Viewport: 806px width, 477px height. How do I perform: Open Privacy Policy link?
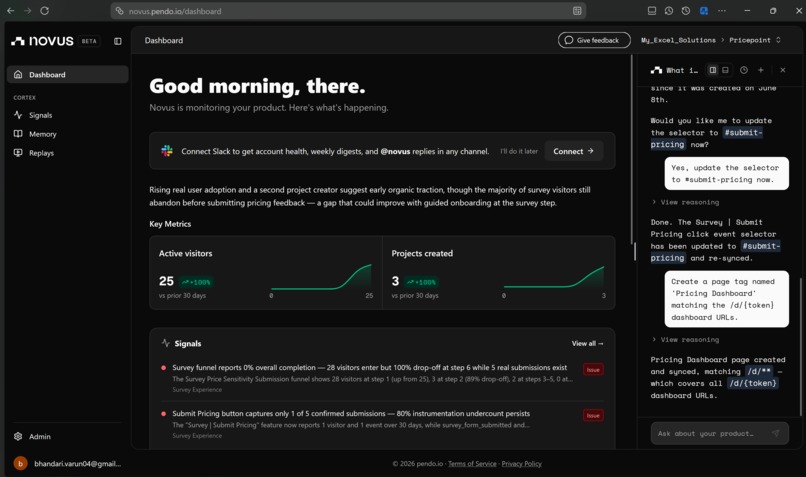(x=521, y=464)
